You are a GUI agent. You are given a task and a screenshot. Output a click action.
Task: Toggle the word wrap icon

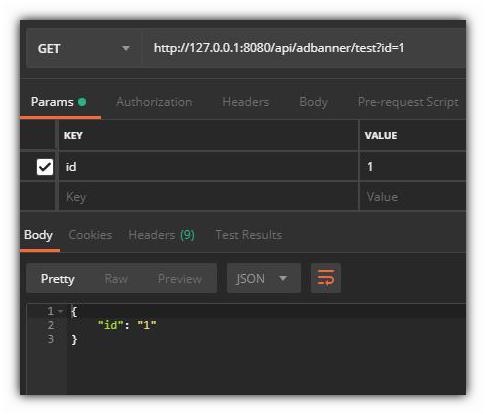coord(326,278)
